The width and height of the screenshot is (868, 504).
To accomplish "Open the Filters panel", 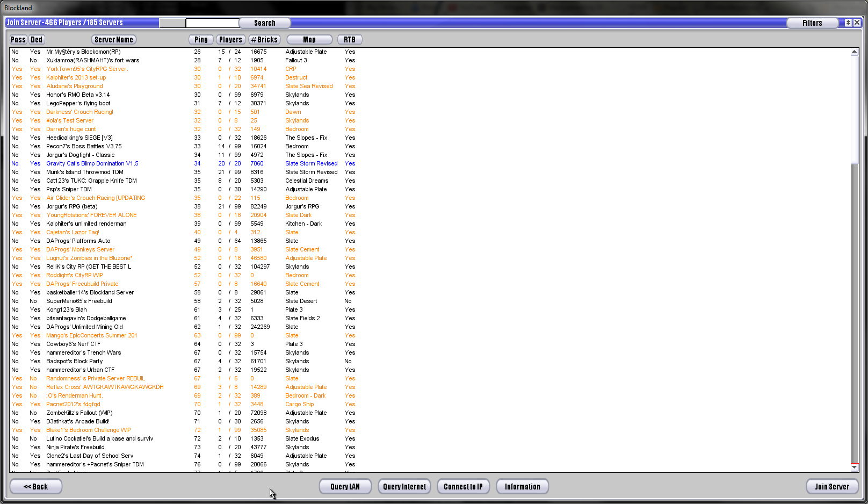I will pyautogui.click(x=812, y=23).
